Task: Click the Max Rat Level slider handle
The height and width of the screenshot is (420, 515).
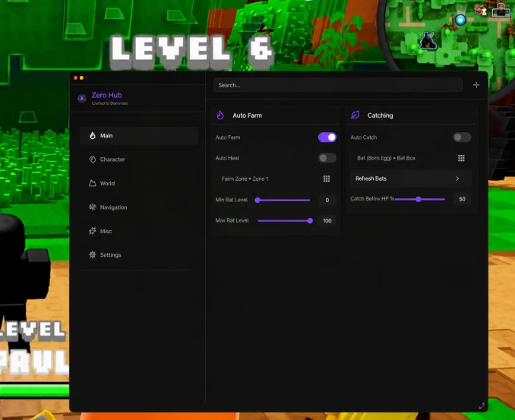Action: pyautogui.click(x=310, y=221)
